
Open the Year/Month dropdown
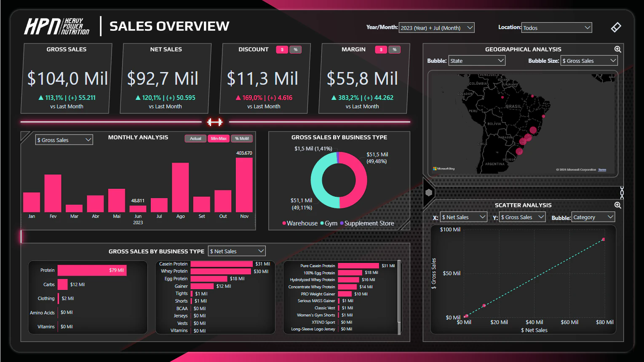click(437, 28)
